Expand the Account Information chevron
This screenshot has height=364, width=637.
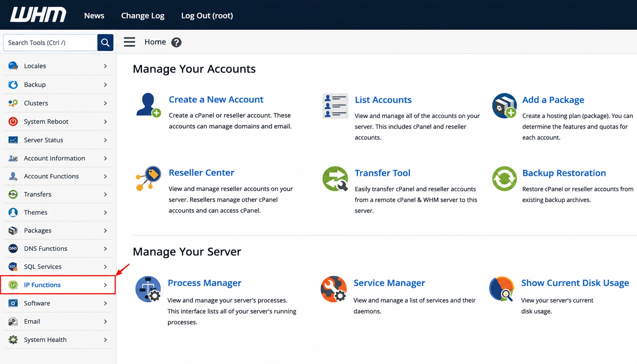(x=105, y=158)
